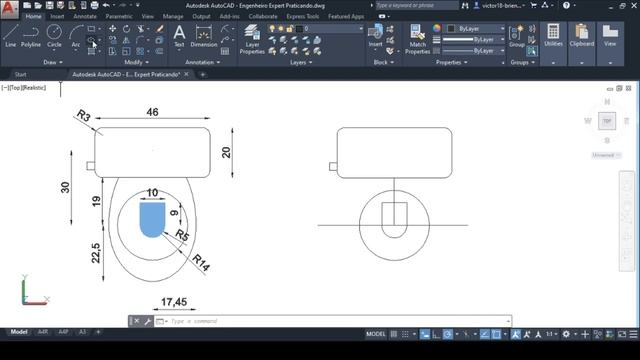The width and height of the screenshot is (640, 360).
Task: Select the Copy tool
Action: tap(112, 40)
